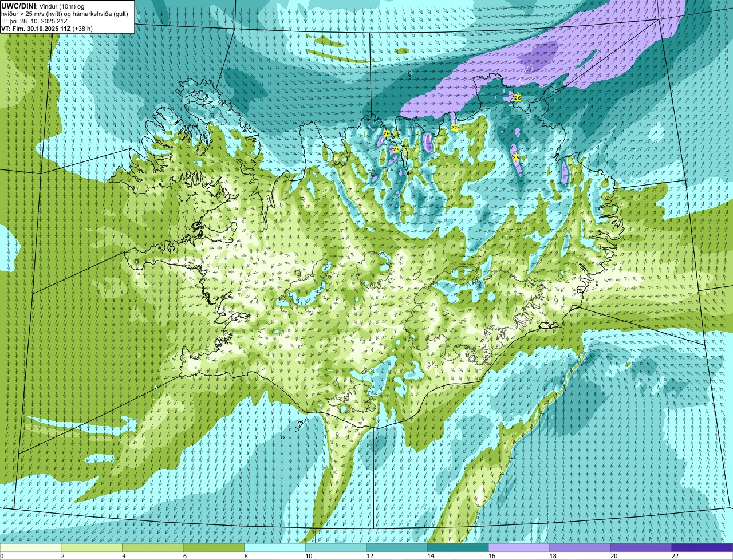
Task: Click the scale label "6"
Action: pos(184,556)
